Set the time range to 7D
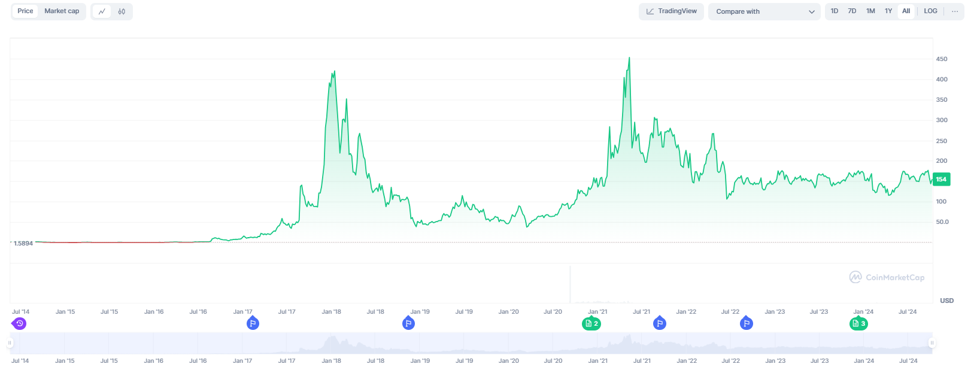Image resolution: width=980 pixels, height=379 pixels. tap(852, 11)
